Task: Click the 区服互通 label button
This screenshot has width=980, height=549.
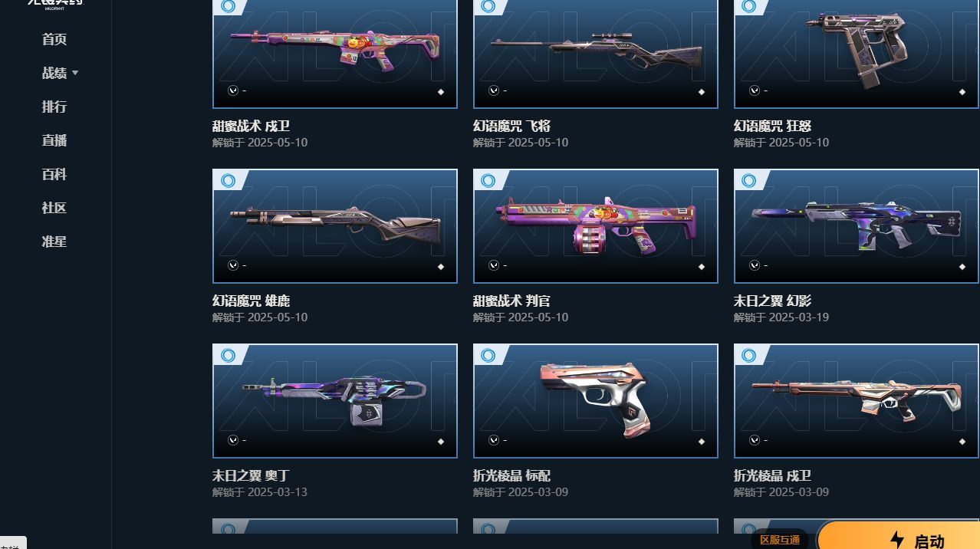Action: [x=780, y=540]
